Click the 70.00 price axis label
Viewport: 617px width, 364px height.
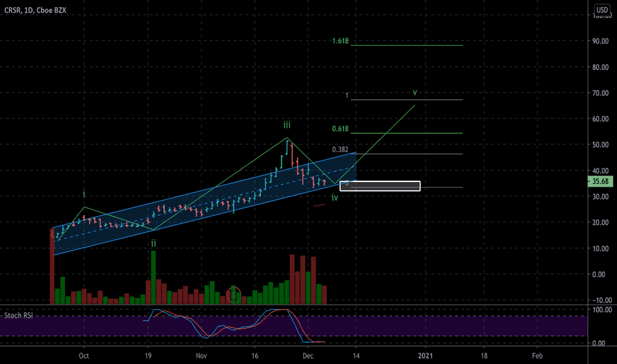600,93
